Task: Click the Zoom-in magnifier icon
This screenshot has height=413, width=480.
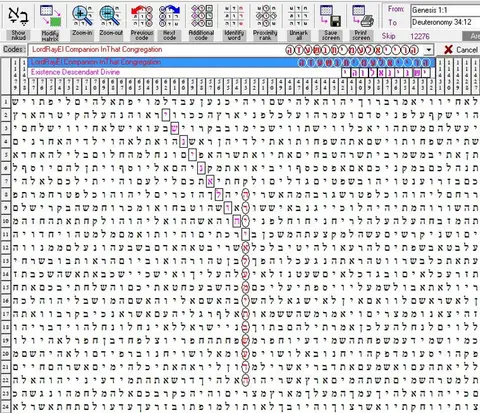Action: tap(82, 16)
